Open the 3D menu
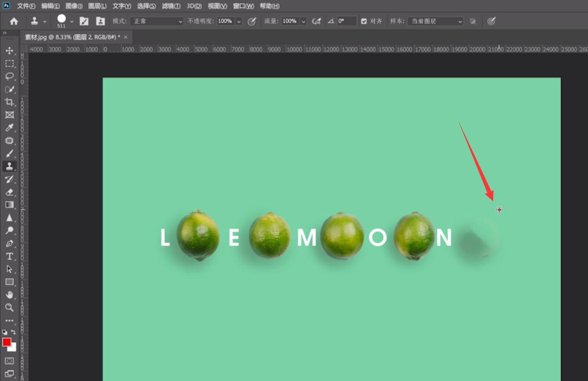 (x=194, y=6)
